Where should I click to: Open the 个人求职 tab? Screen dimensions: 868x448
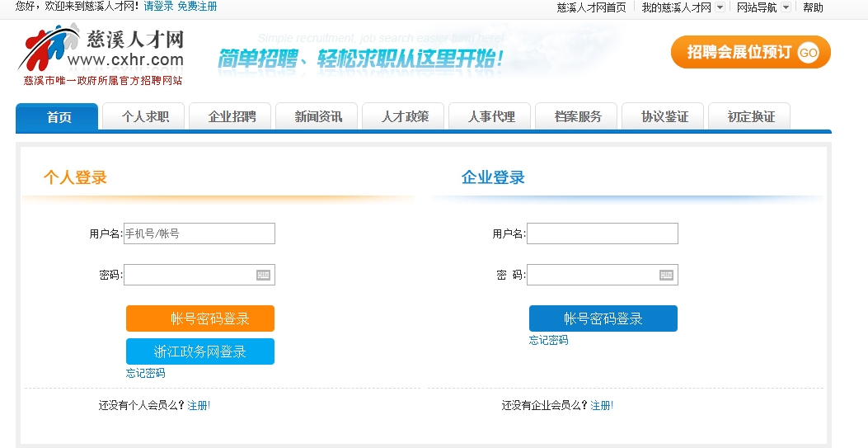coord(144,117)
